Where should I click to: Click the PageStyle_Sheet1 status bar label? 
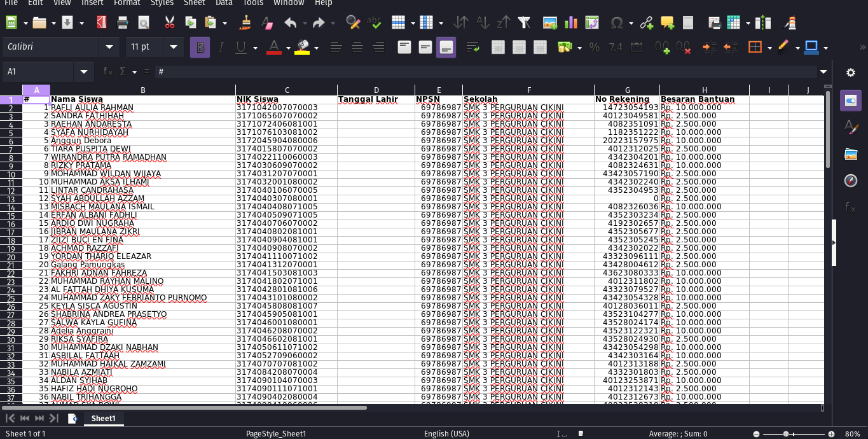[x=276, y=434]
